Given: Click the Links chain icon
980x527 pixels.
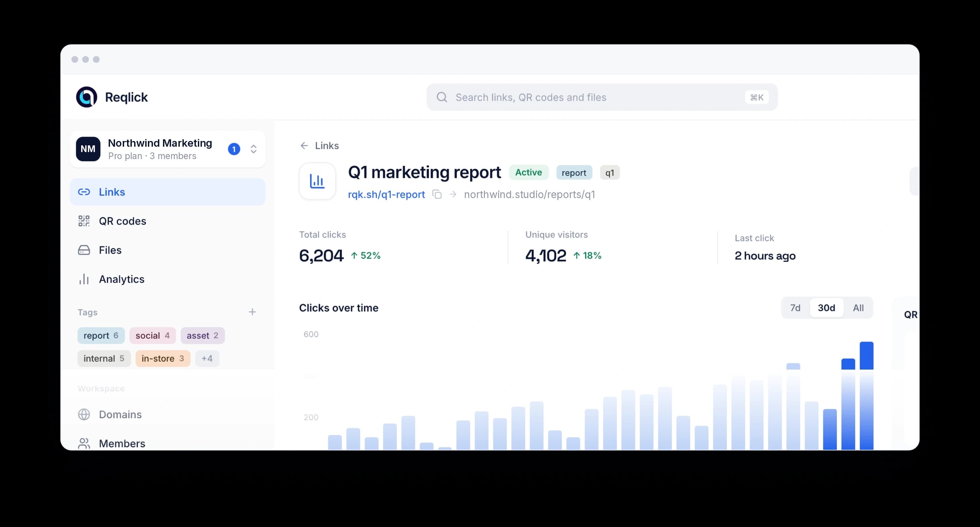Looking at the screenshot, I should tap(84, 192).
